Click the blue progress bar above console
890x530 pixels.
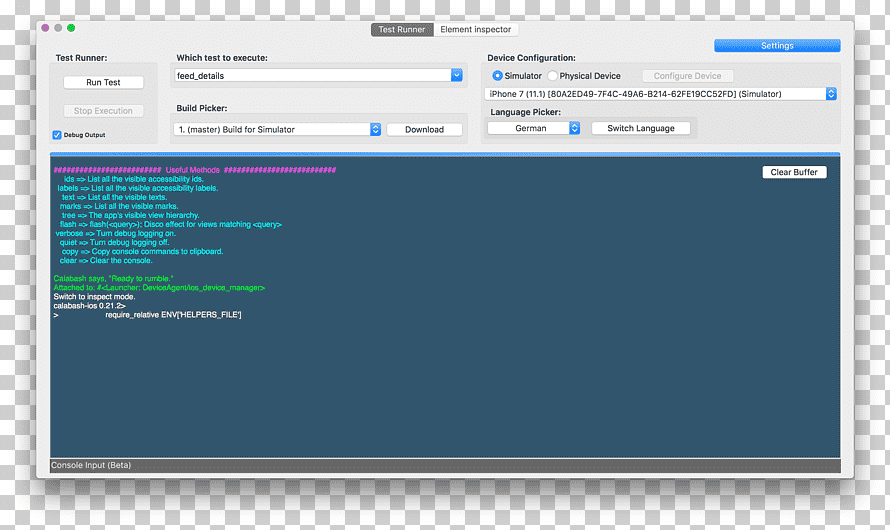click(445, 154)
